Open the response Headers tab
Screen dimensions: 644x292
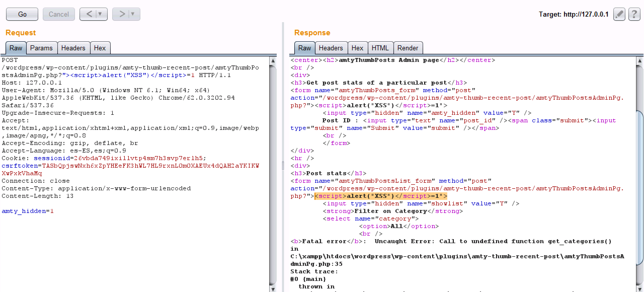pyautogui.click(x=331, y=48)
